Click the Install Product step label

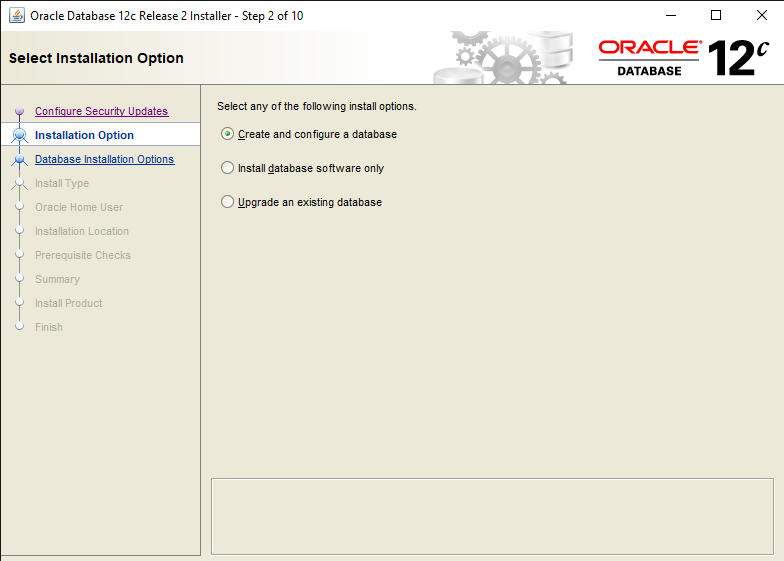pyautogui.click(x=68, y=303)
